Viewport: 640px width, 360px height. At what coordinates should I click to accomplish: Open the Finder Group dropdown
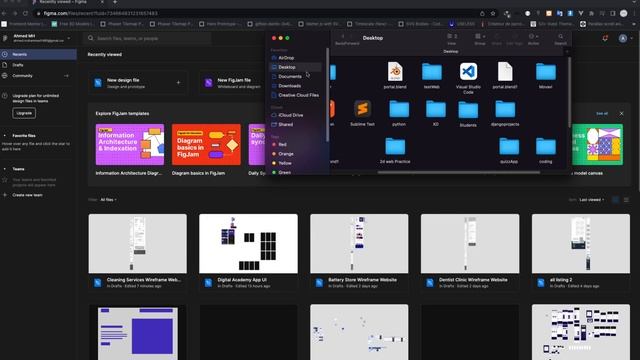point(480,37)
